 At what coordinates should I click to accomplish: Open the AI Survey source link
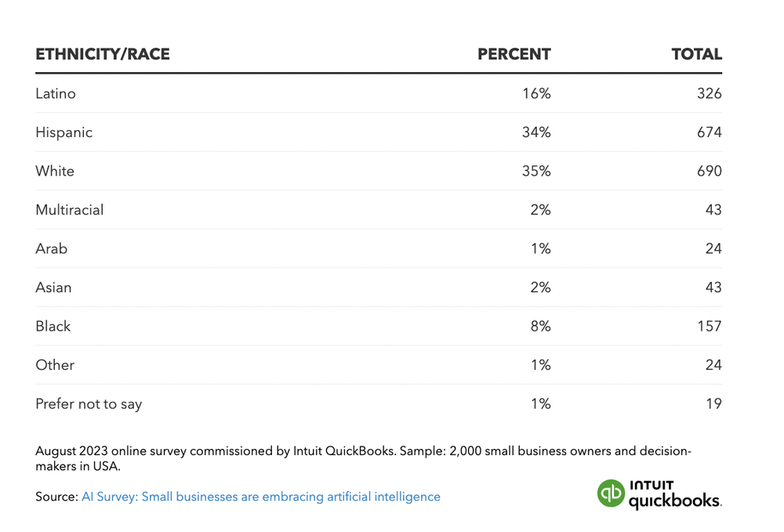[260, 497]
